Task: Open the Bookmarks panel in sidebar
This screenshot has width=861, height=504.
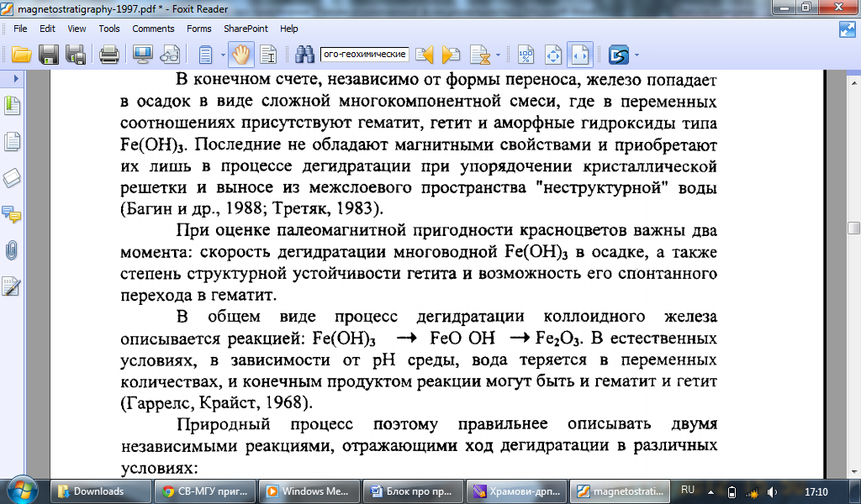Action: coord(12,105)
